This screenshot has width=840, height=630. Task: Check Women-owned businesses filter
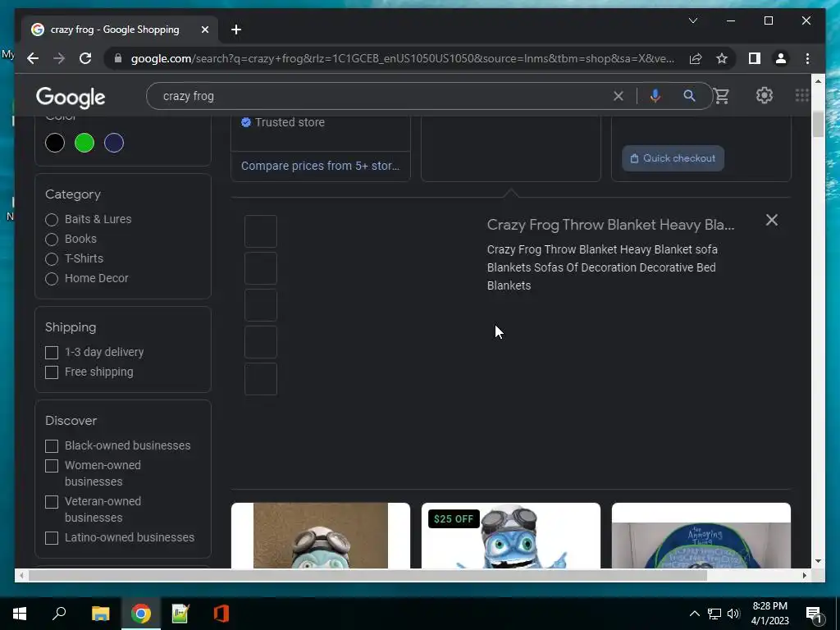click(52, 466)
